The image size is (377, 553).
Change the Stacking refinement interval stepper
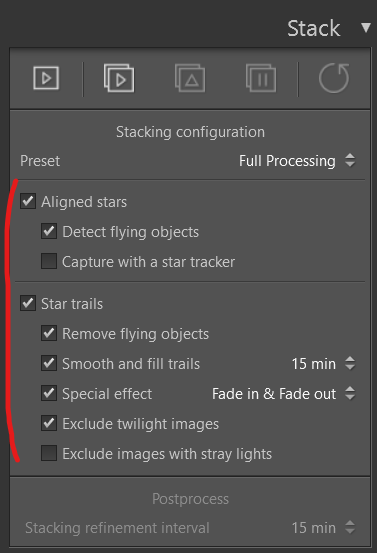(x=350, y=528)
